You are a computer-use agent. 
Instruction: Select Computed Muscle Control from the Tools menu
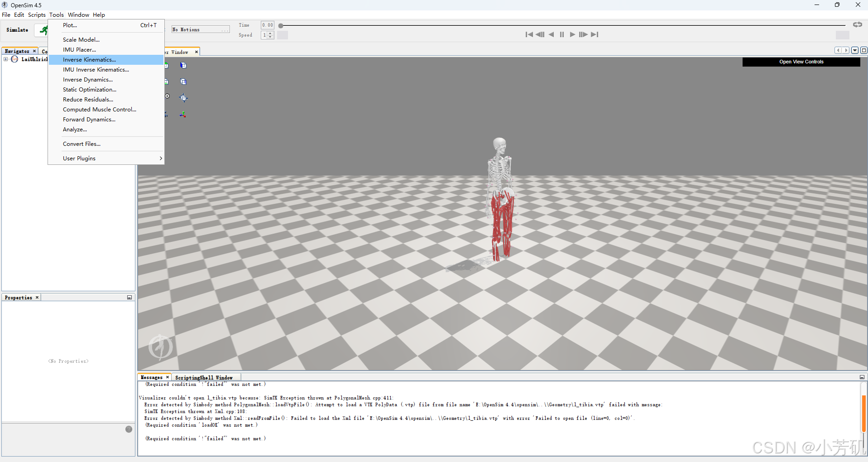click(99, 109)
